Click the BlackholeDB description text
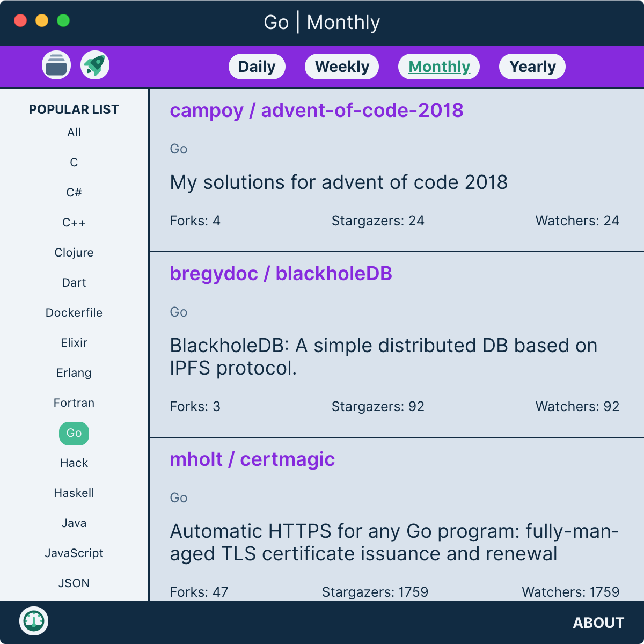The image size is (644, 644). (x=384, y=357)
